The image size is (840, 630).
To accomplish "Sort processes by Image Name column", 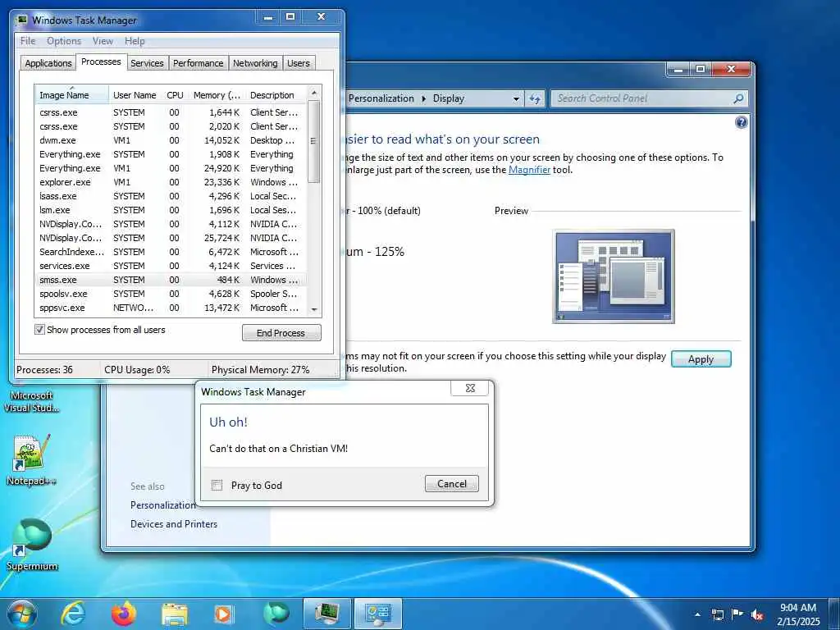I will 72,95.
